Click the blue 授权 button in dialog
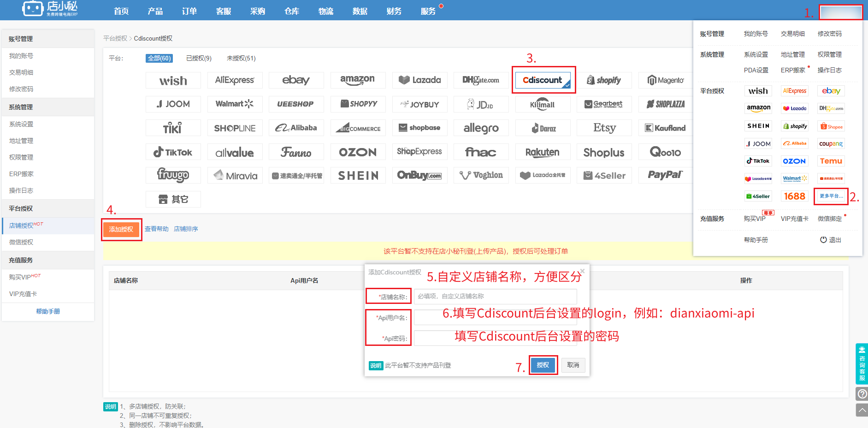The width and height of the screenshot is (868, 428). [543, 365]
